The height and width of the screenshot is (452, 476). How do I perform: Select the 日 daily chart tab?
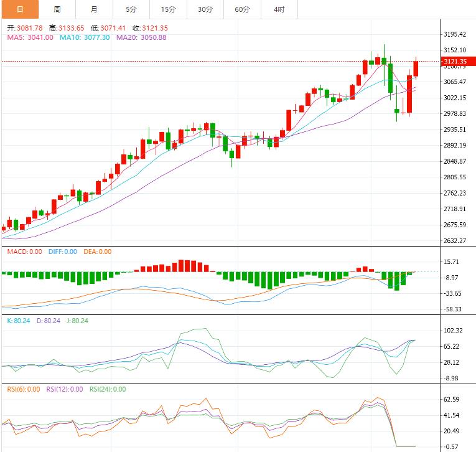(x=19, y=9)
